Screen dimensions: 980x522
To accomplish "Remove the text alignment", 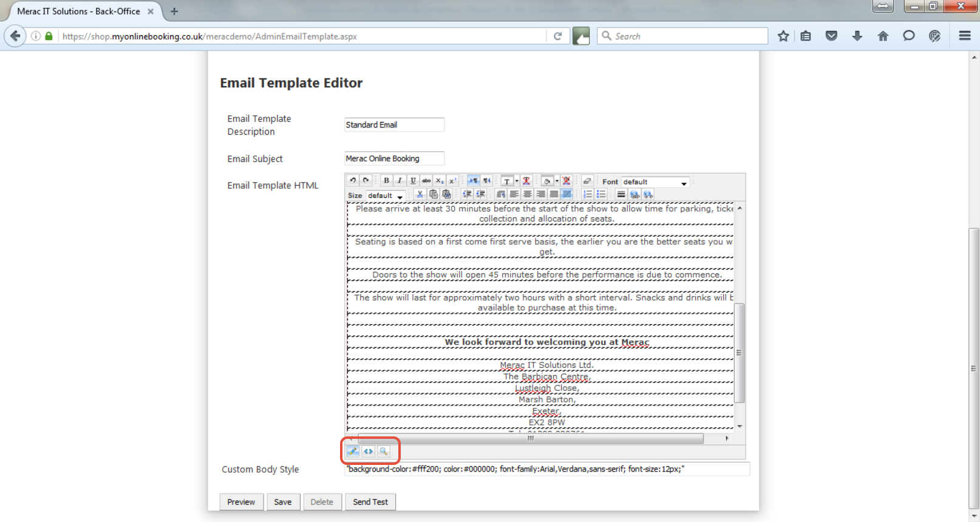I will (567, 194).
